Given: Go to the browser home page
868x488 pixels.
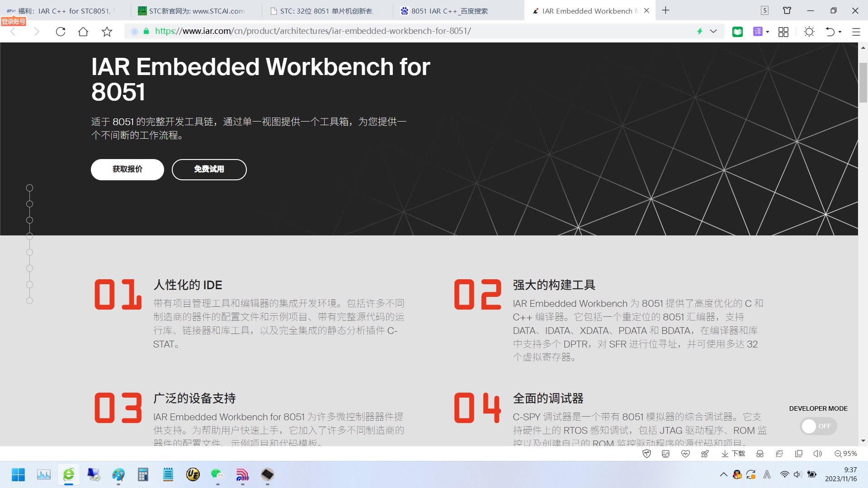Looking at the screenshot, I should pyautogui.click(x=83, y=32).
